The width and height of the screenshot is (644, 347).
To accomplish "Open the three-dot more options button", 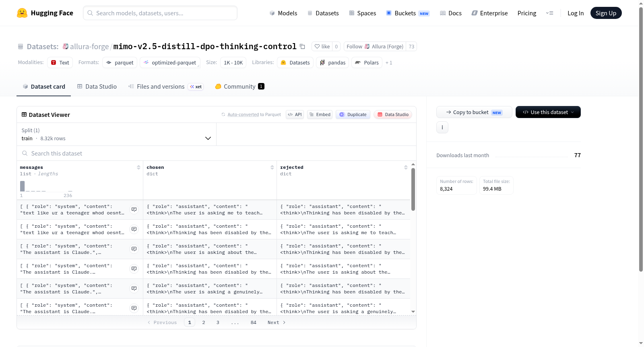I will (442, 127).
